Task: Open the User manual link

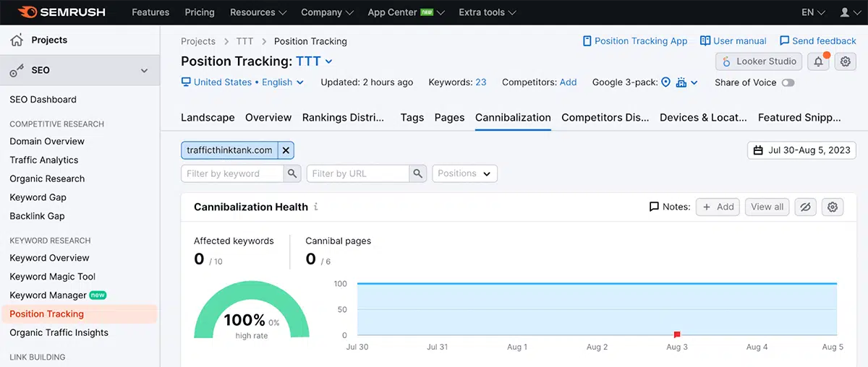Action: (733, 41)
